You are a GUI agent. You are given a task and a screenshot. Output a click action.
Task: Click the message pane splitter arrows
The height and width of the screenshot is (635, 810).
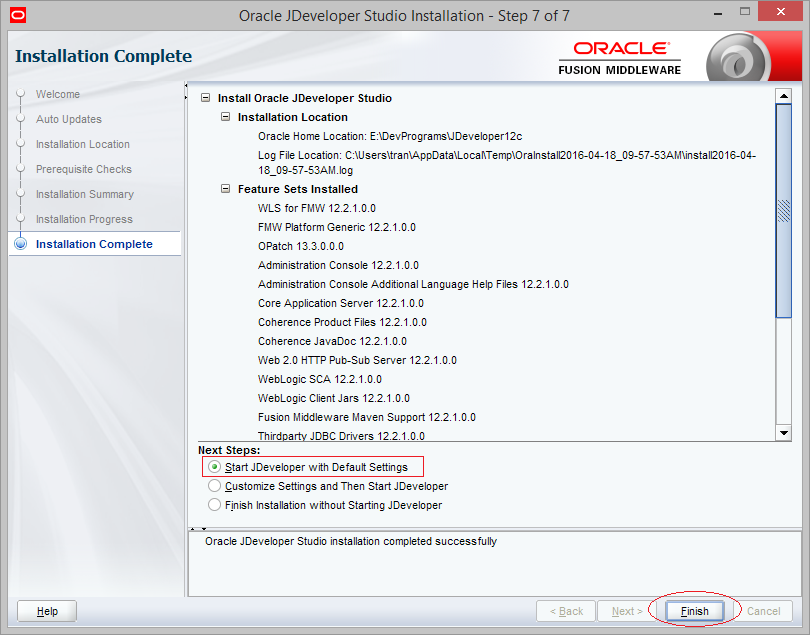pyautogui.click(x=198, y=529)
